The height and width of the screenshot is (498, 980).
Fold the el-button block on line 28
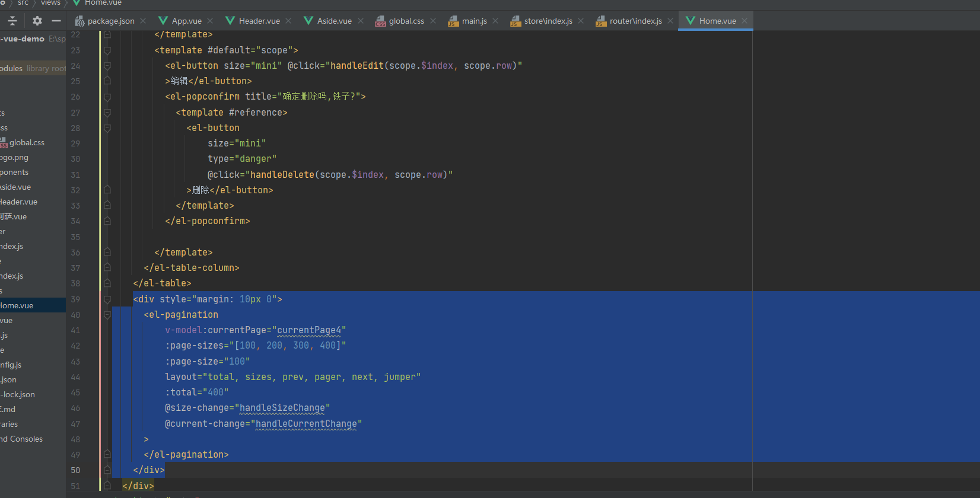[107, 128]
